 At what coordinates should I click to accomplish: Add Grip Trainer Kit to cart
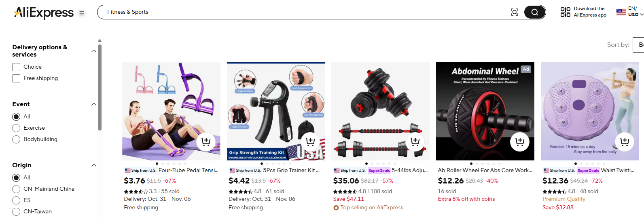point(310,142)
